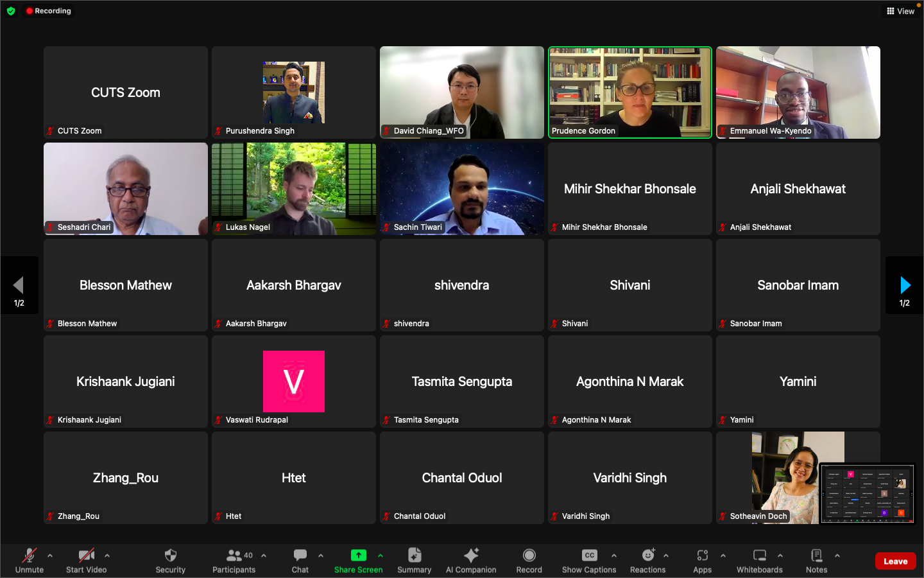Expand video options arrow beside Start Video
Image resolution: width=924 pixels, height=578 pixels.
click(107, 556)
